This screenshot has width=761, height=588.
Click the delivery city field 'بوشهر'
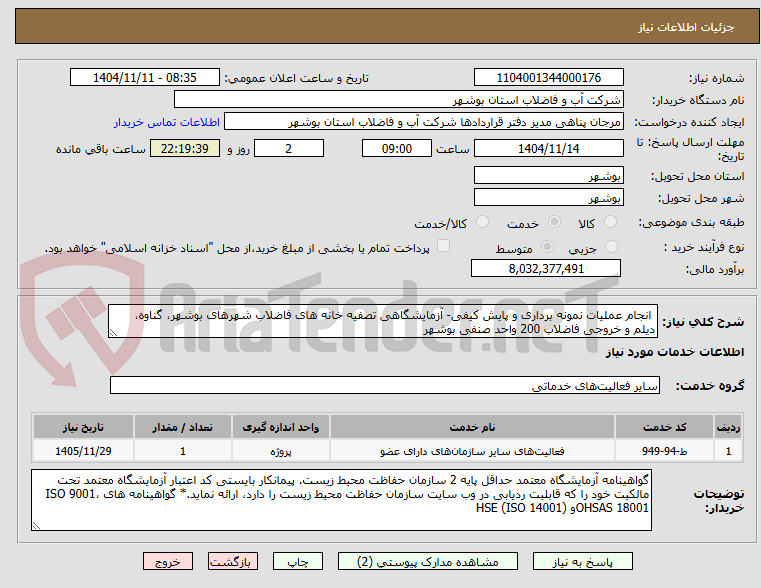[x=548, y=197]
